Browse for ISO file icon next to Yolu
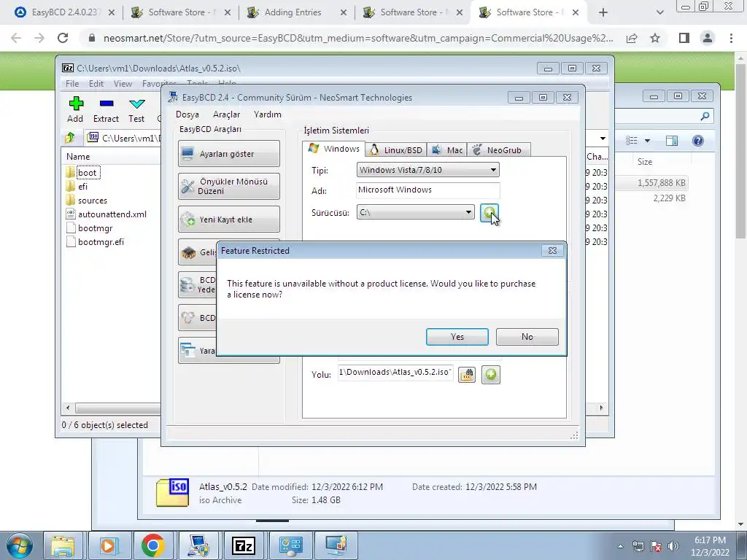The width and height of the screenshot is (747, 560). tap(467, 375)
